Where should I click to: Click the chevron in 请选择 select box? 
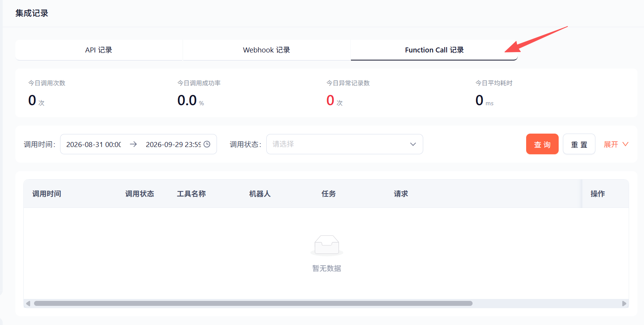(x=413, y=144)
